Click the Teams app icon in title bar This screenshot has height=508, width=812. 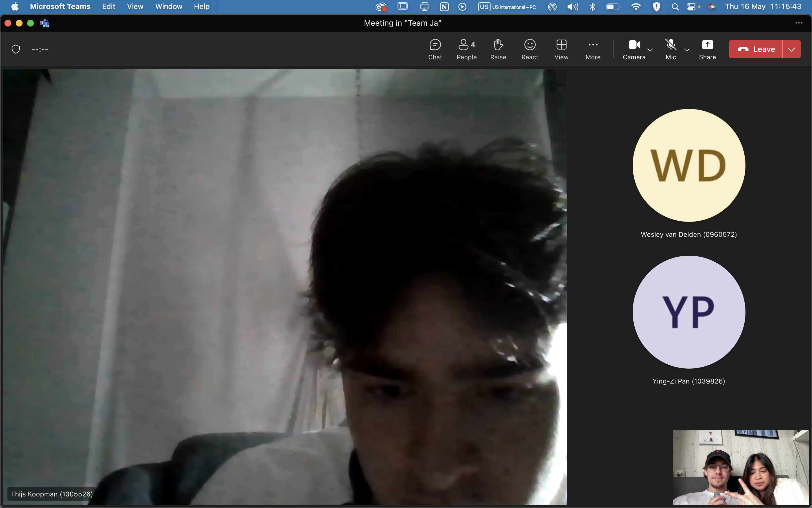45,23
